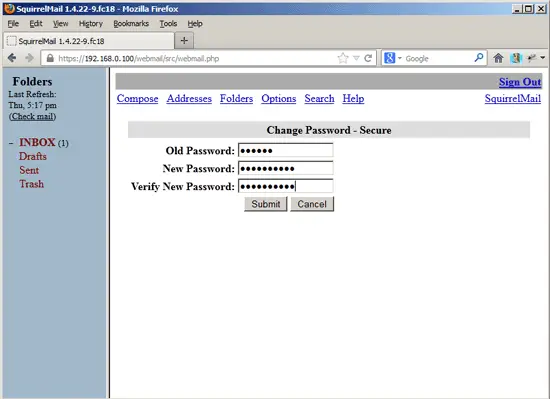Bookmark this page with the star icon

[x=343, y=58]
